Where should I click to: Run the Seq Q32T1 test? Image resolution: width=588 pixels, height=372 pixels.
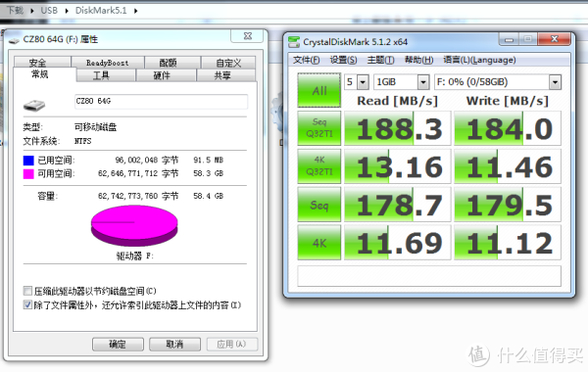pyautogui.click(x=319, y=127)
